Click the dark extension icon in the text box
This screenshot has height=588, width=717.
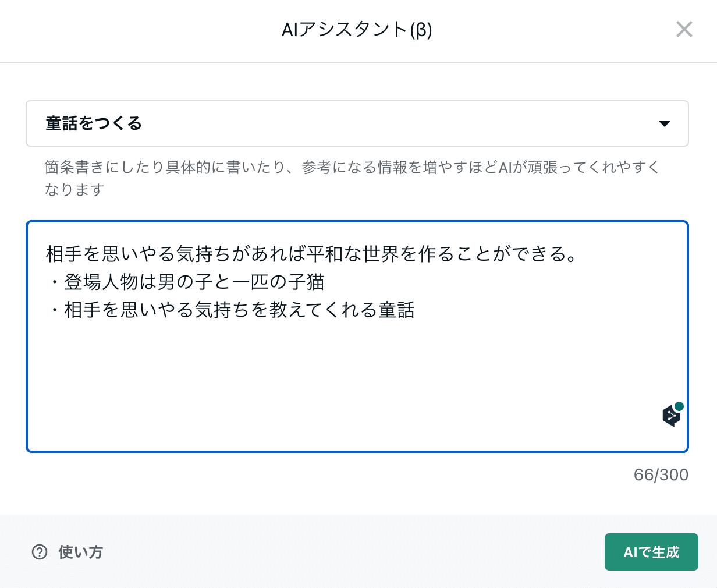[671, 416]
